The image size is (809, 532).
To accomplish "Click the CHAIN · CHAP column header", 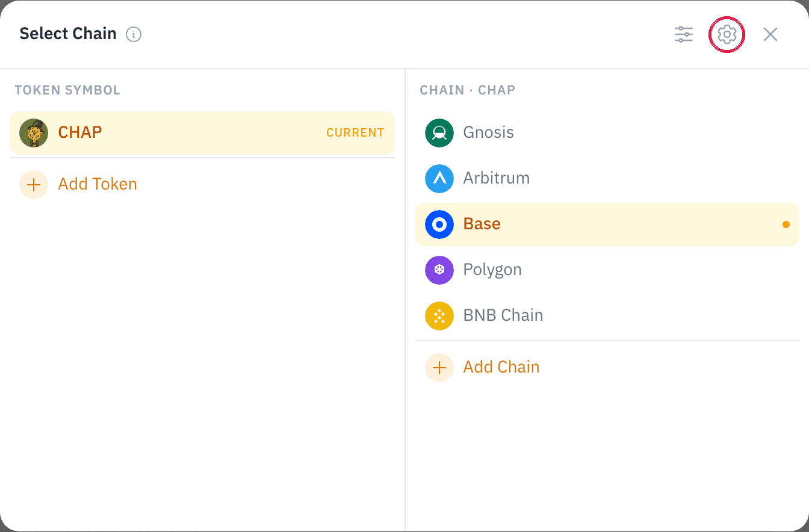I will coord(468,90).
